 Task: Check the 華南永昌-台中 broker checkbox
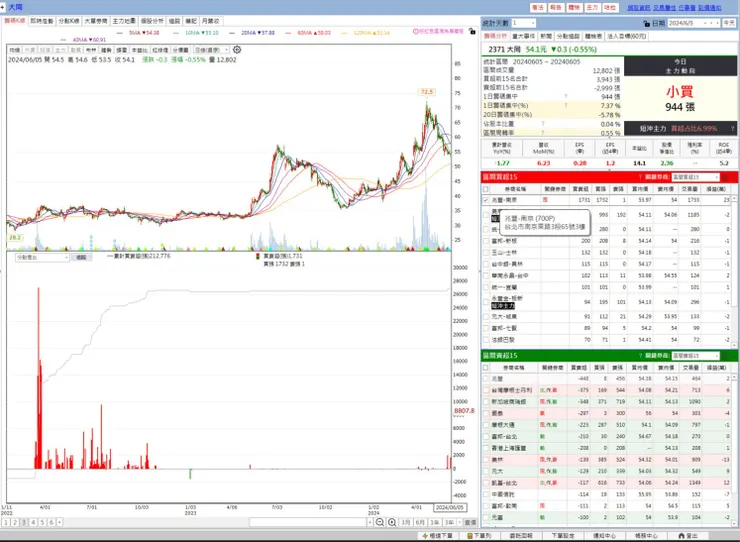coord(486,276)
